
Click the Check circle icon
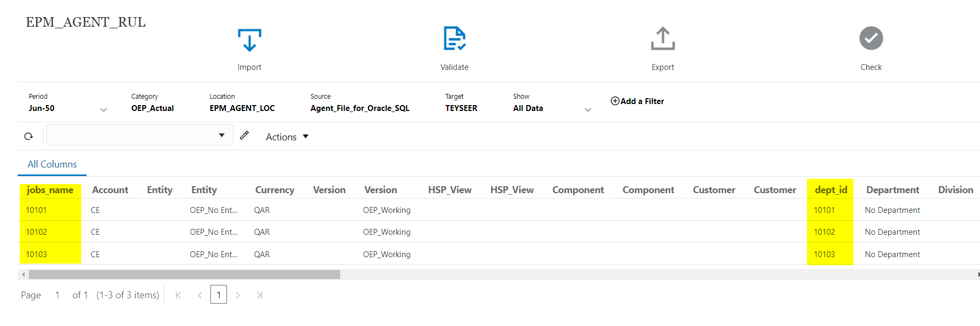click(871, 38)
